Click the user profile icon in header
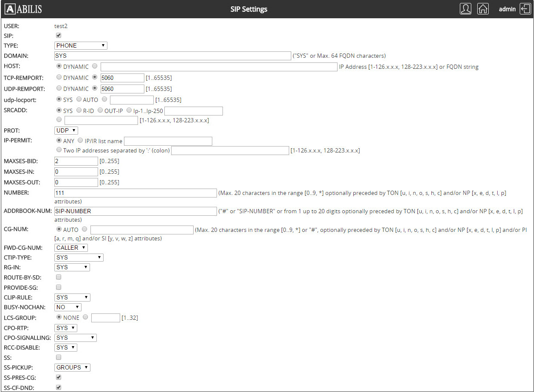The image size is (535, 392). [465, 9]
